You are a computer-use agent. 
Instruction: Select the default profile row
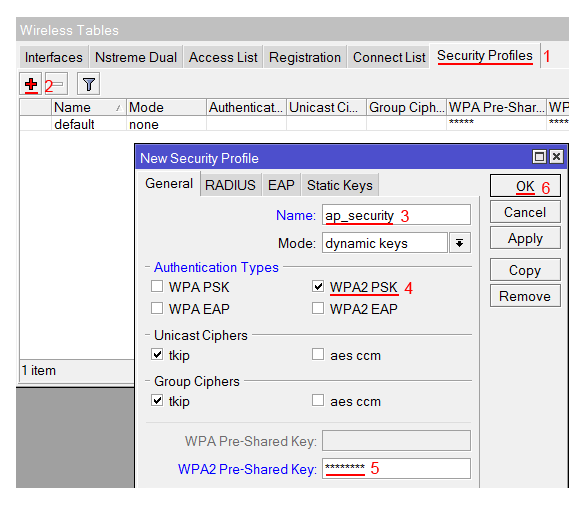(x=294, y=124)
